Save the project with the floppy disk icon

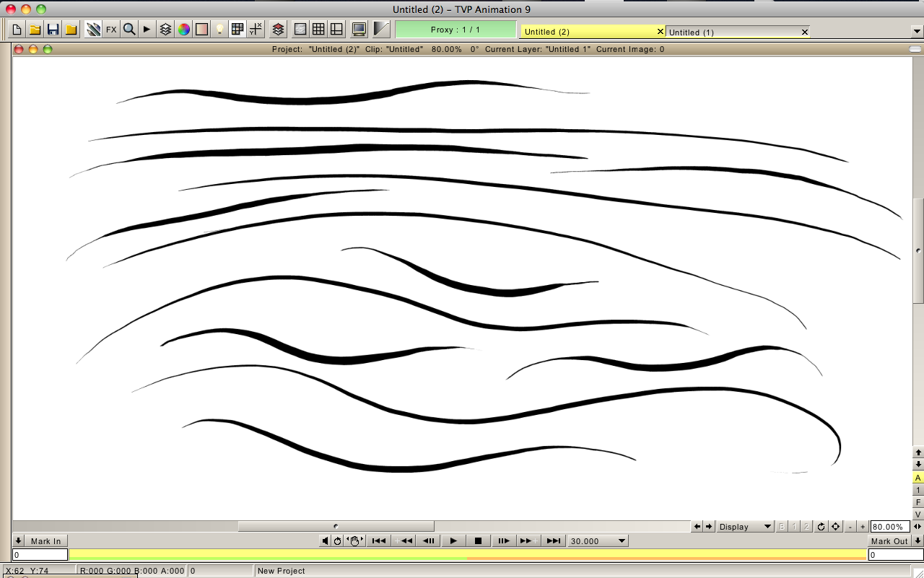[53, 30]
